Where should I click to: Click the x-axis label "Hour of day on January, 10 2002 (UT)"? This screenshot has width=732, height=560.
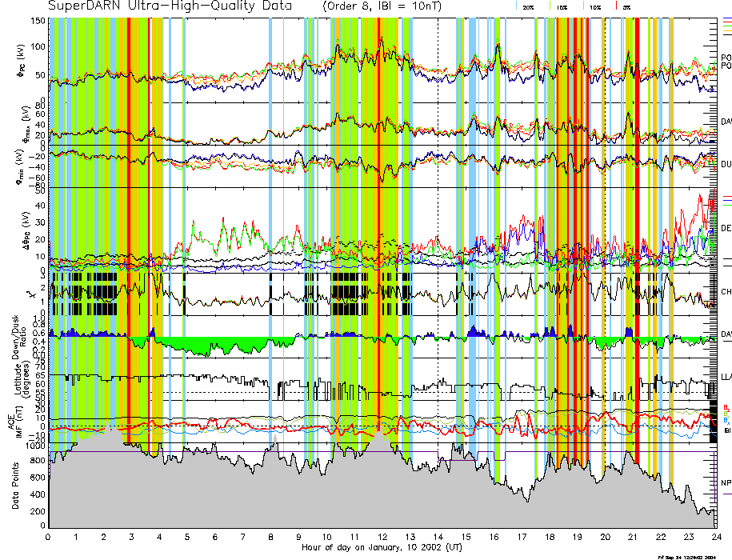coord(382,548)
